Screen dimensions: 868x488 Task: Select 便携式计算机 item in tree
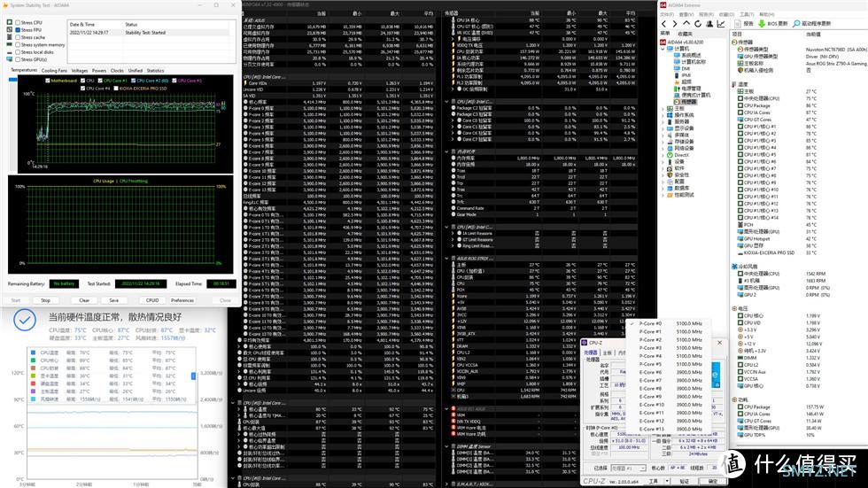(x=692, y=95)
